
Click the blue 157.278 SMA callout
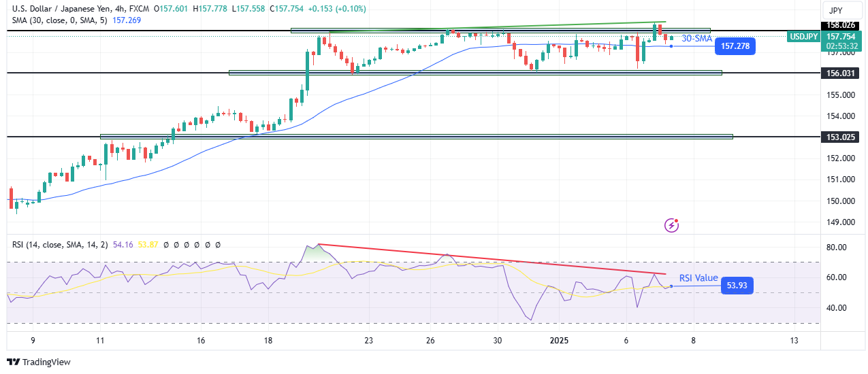point(735,46)
